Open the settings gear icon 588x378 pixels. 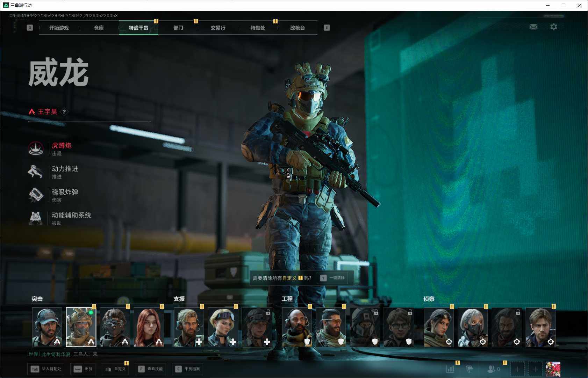554,27
